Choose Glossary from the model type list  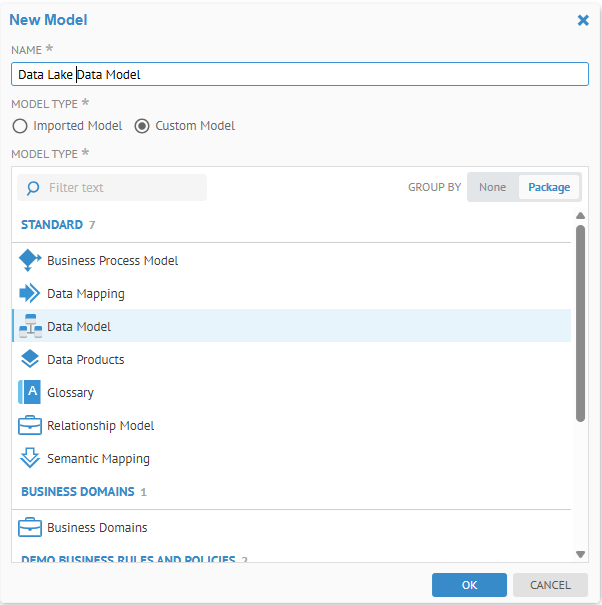[x=70, y=393]
